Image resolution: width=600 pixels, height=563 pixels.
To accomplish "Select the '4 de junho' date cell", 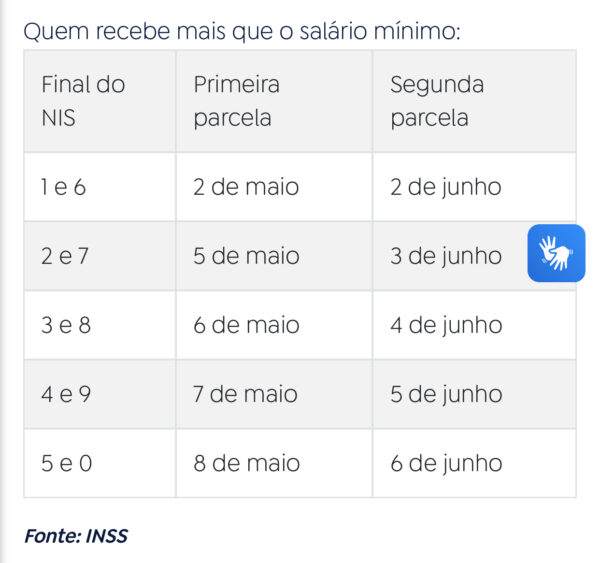I will [446, 325].
